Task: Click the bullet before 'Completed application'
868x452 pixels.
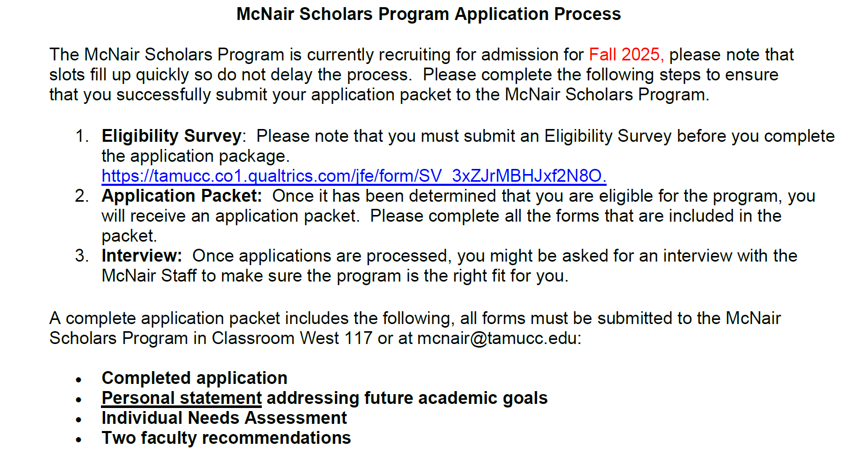Action: 78,380
